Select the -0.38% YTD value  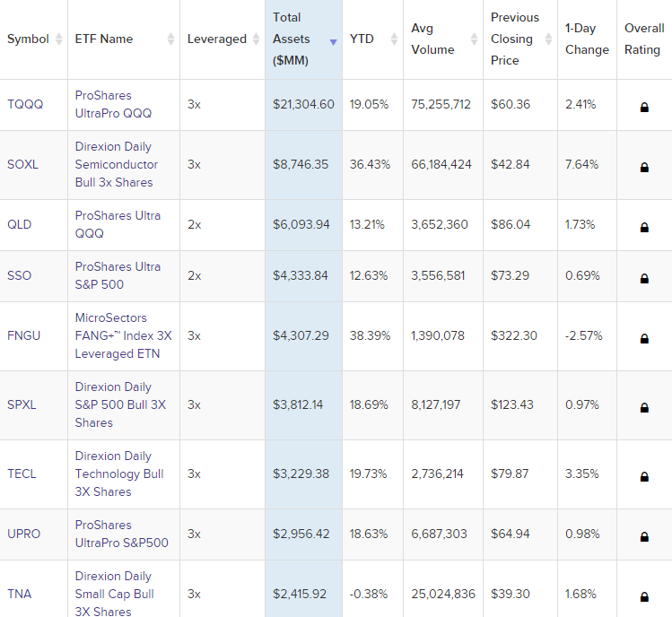(x=369, y=594)
